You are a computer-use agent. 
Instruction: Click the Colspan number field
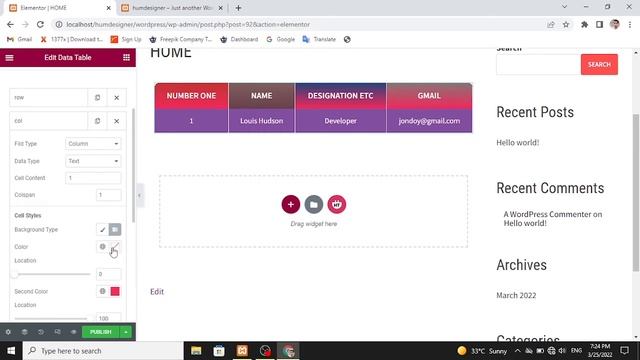[109, 195]
